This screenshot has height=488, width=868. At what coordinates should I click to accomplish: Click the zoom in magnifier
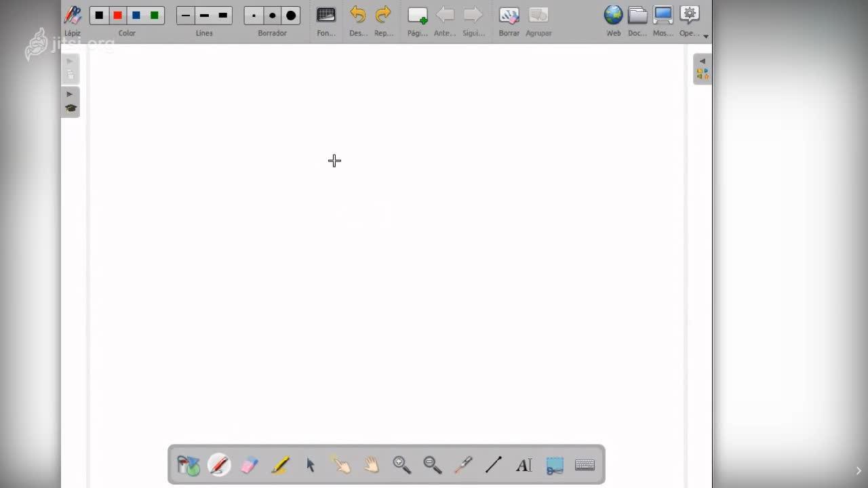click(402, 465)
